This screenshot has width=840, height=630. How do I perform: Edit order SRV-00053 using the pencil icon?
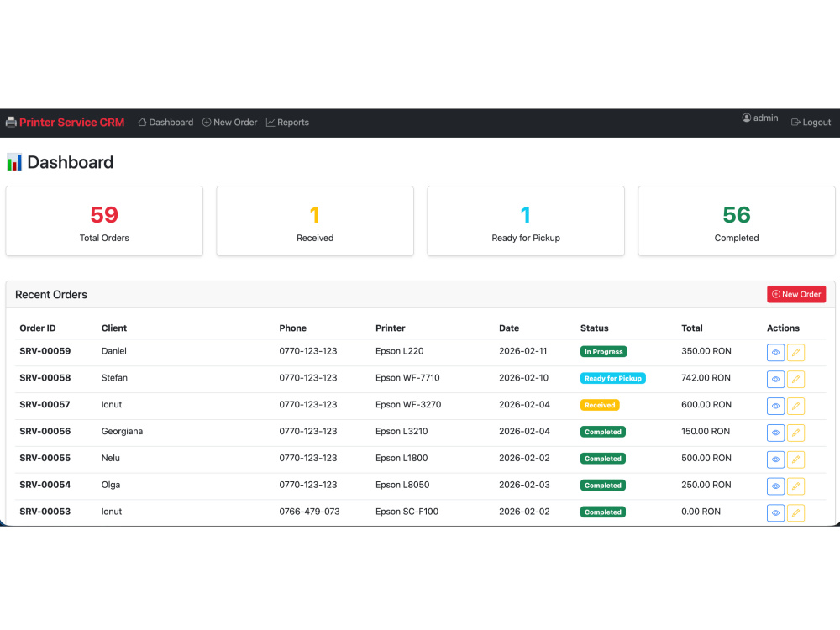[795, 512]
